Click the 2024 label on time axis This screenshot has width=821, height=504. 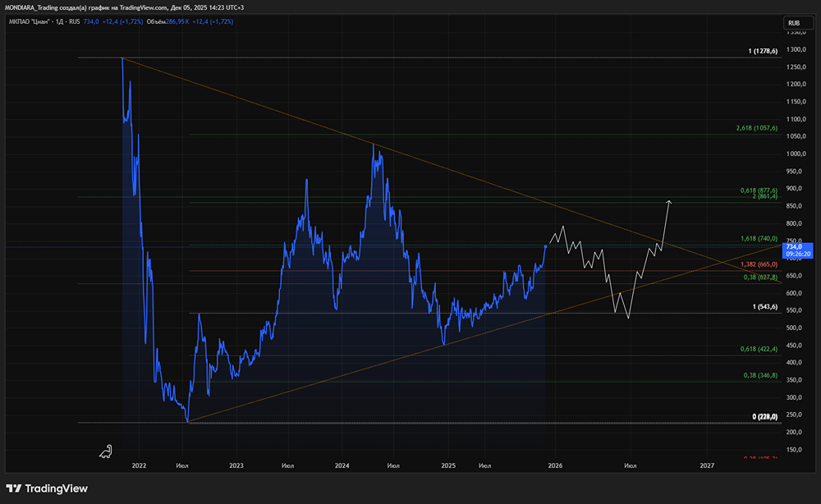(342, 465)
